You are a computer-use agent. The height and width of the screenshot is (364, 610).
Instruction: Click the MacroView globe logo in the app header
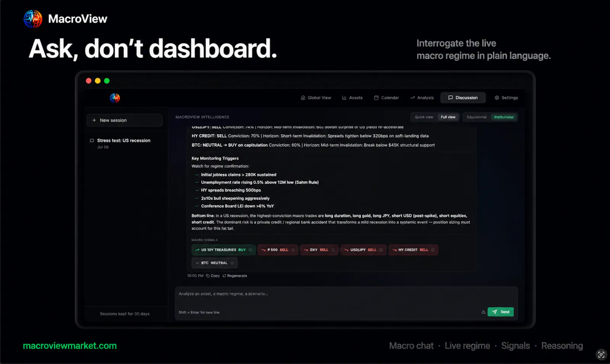tap(115, 98)
